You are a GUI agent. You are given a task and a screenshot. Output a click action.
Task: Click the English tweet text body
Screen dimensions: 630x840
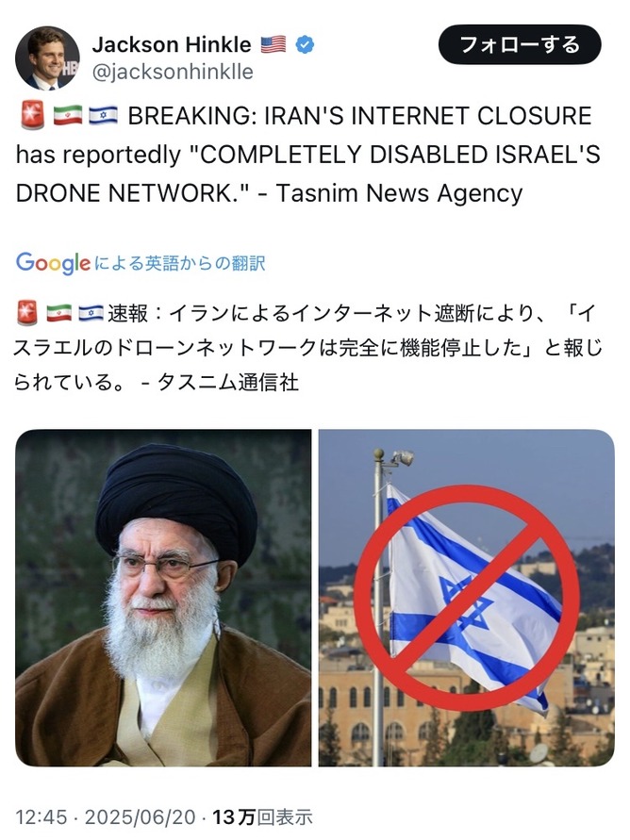pyautogui.click(x=308, y=155)
